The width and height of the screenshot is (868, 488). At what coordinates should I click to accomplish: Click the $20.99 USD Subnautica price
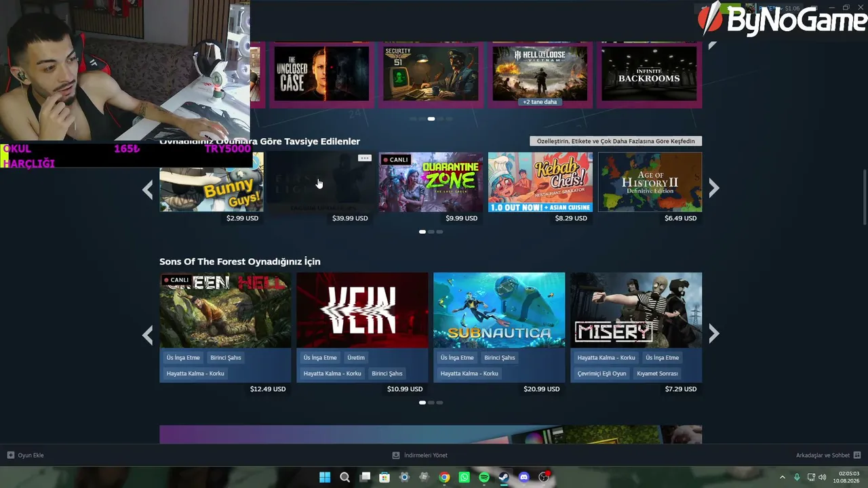tap(542, 389)
